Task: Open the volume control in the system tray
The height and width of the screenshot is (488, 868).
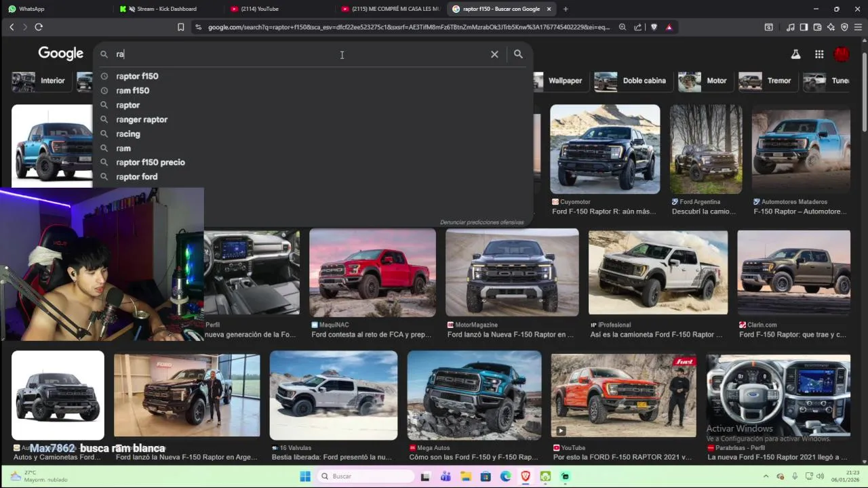Action: [819, 476]
